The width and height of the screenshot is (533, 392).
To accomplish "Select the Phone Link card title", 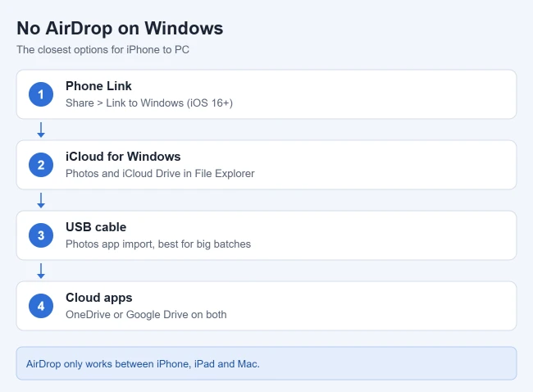I will coord(98,86).
